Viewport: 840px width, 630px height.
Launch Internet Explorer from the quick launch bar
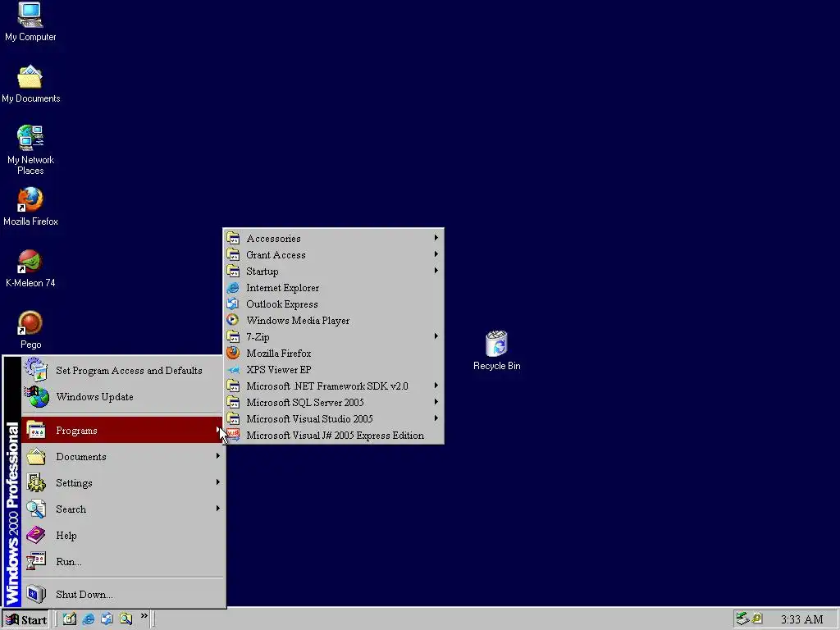tap(89, 619)
